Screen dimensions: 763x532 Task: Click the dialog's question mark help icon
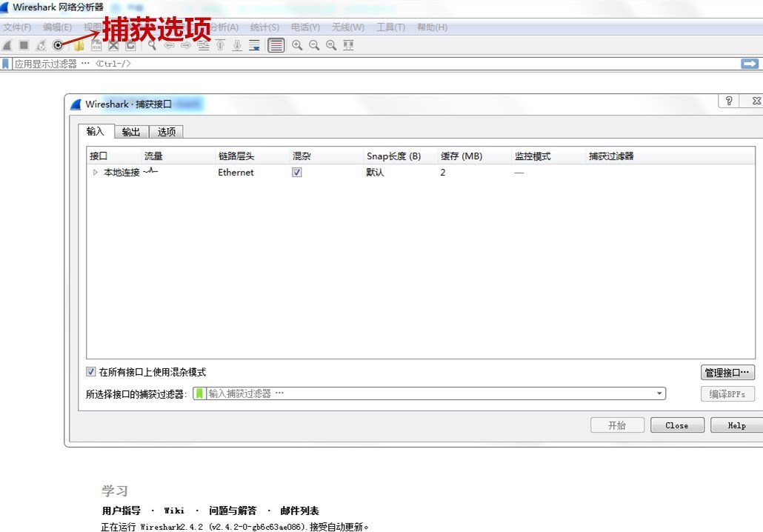728,101
